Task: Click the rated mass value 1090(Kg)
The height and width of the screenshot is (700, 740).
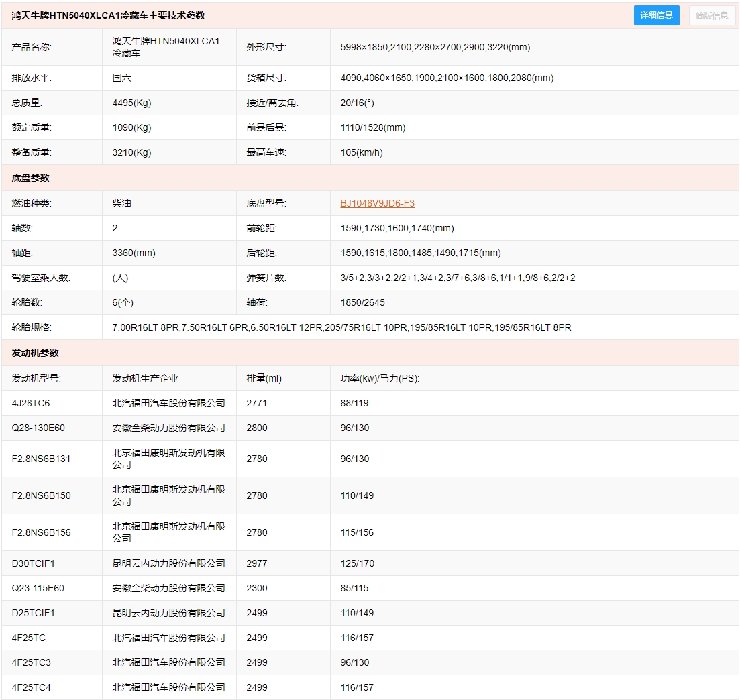Action: [x=131, y=127]
